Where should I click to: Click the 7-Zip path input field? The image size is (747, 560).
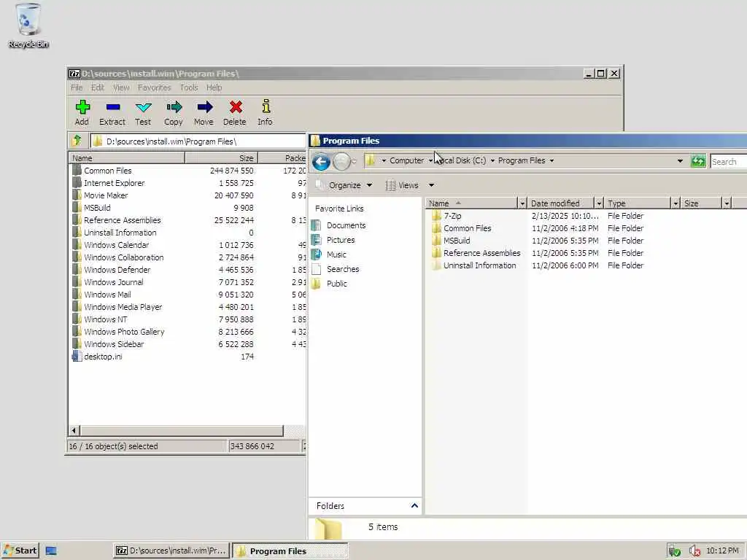coord(198,141)
